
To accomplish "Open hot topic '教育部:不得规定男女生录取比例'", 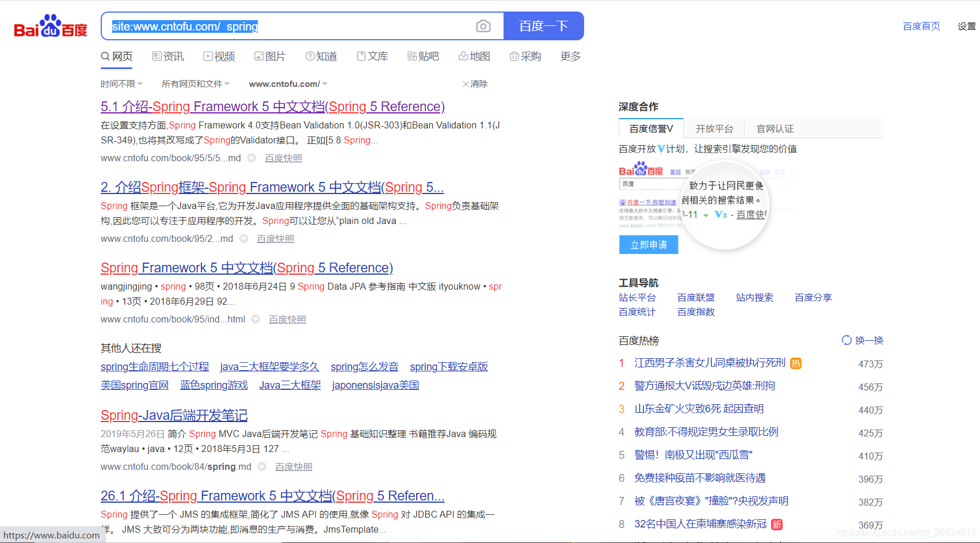I will 707,432.
